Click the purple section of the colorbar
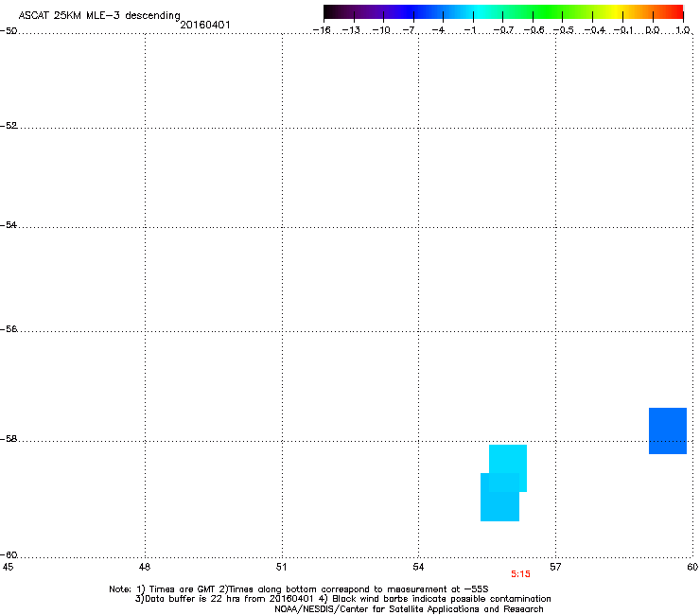Screen dimensions: 700x615 (371, 12)
